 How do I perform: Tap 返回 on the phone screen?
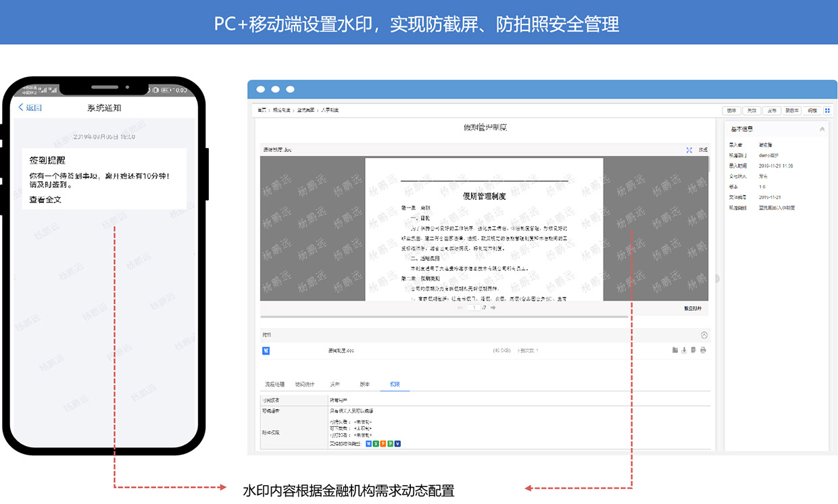(30, 107)
